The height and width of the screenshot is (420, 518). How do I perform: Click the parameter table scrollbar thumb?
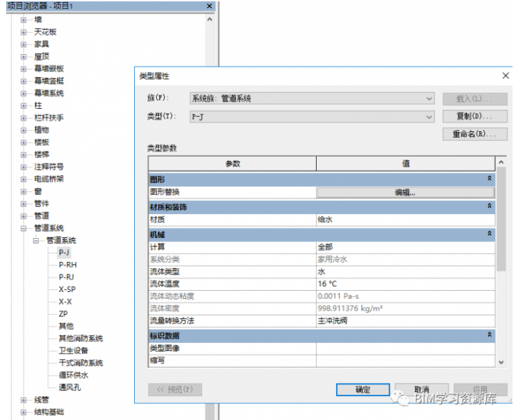[501, 219]
